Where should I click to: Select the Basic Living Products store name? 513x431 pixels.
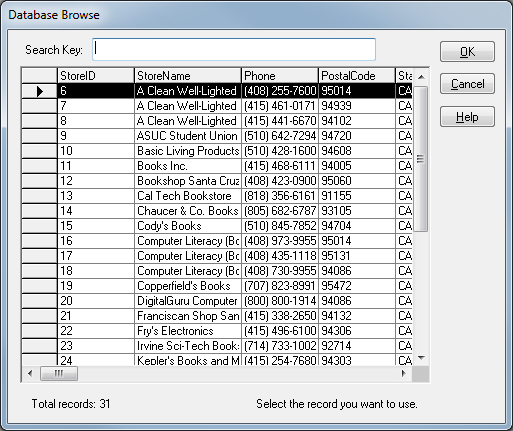click(188, 151)
